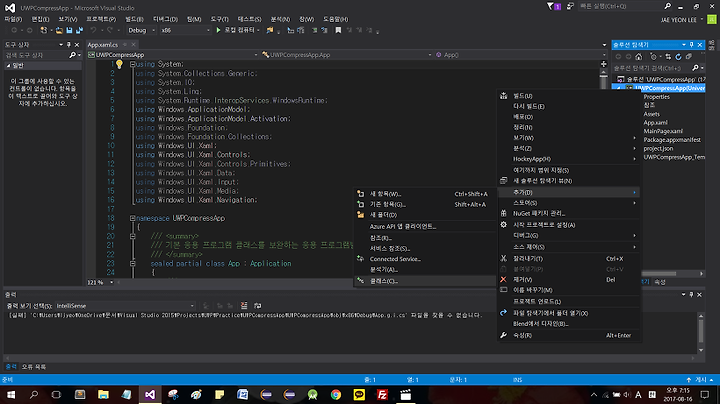Open 도움말(H) menu in menu bar
This screenshot has height=404, width=720.
336,19
